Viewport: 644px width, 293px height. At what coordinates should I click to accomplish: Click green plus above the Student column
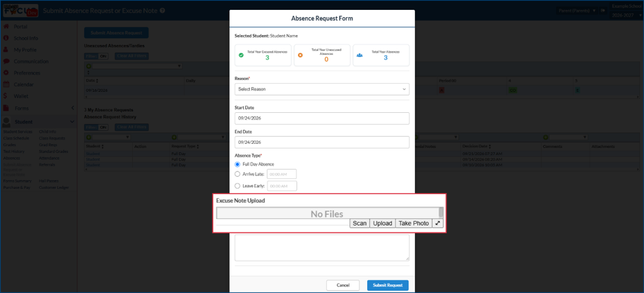(89, 137)
